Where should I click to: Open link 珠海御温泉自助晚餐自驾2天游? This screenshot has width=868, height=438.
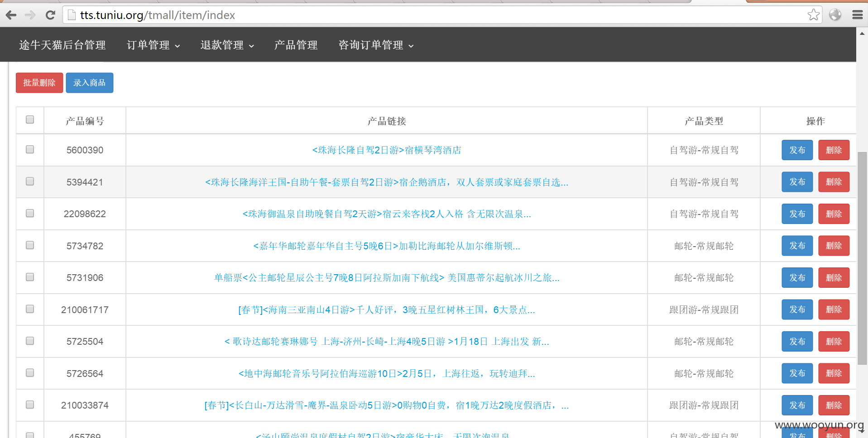tap(387, 214)
